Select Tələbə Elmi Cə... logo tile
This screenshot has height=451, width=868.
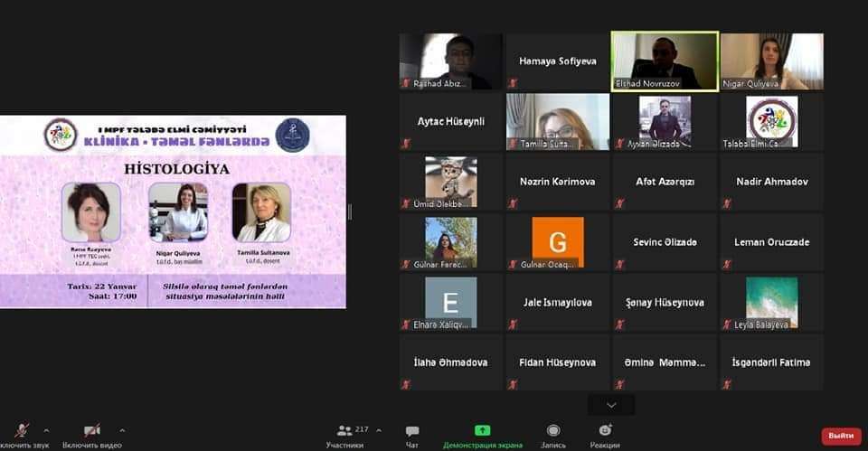pyautogui.click(x=771, y=122)
